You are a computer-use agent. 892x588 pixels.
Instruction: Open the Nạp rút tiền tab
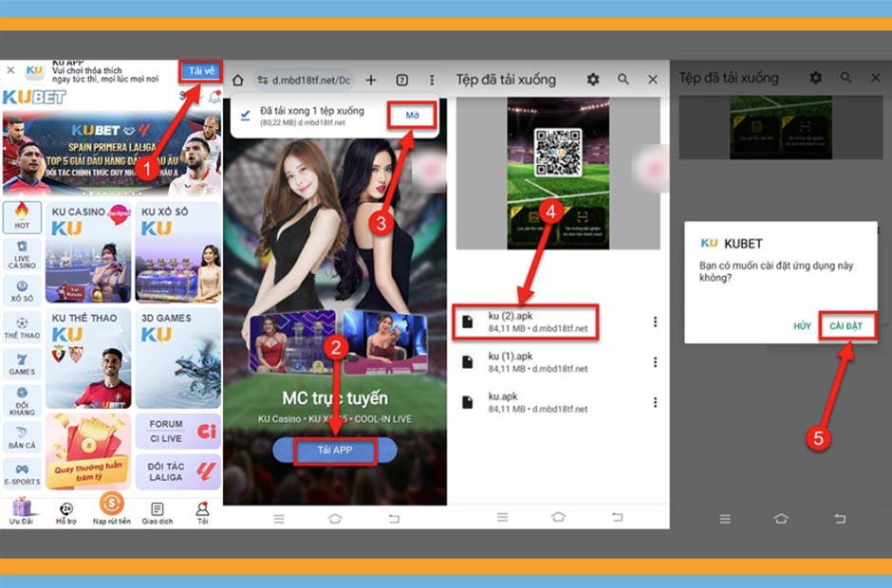click(x=112, y=508)
